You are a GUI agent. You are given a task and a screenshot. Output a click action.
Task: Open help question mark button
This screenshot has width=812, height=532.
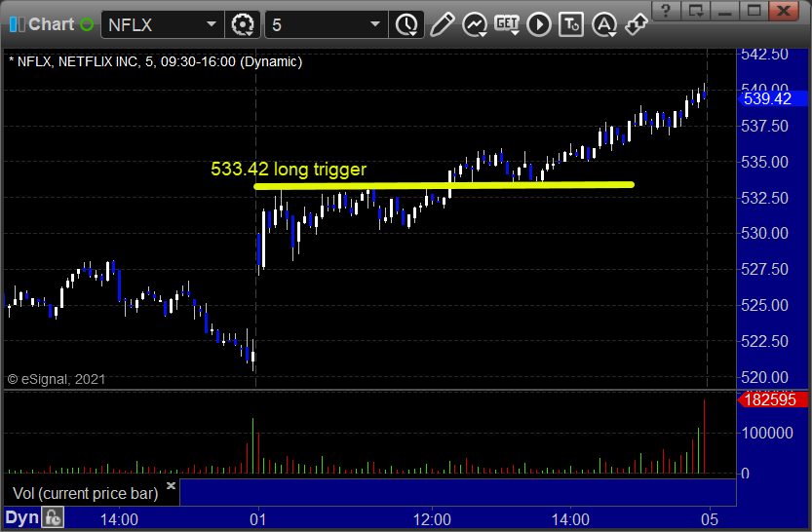pyautogui.click(x=666, y=10)
